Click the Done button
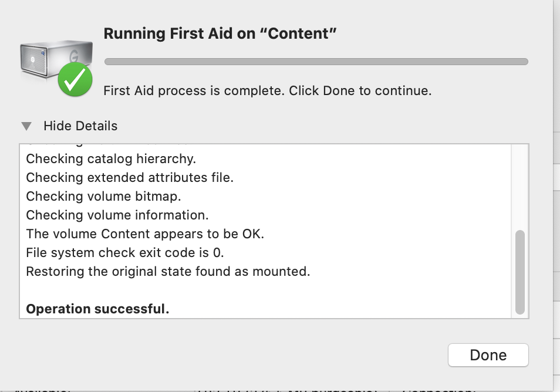 click(488, 355)
